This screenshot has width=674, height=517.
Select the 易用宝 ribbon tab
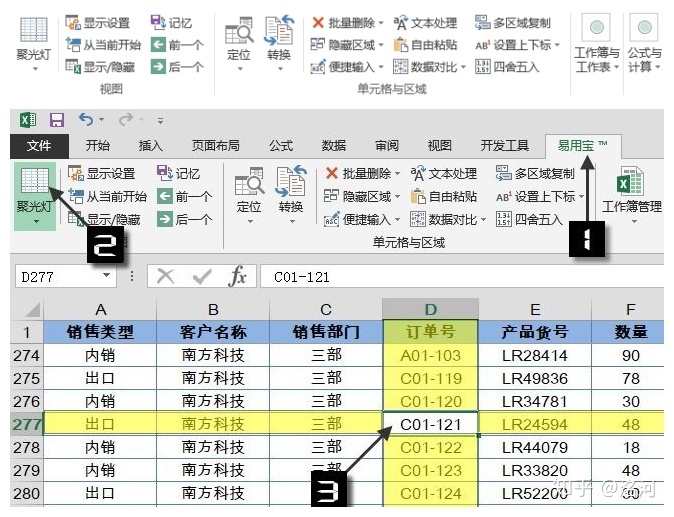[x=583, y=146]
